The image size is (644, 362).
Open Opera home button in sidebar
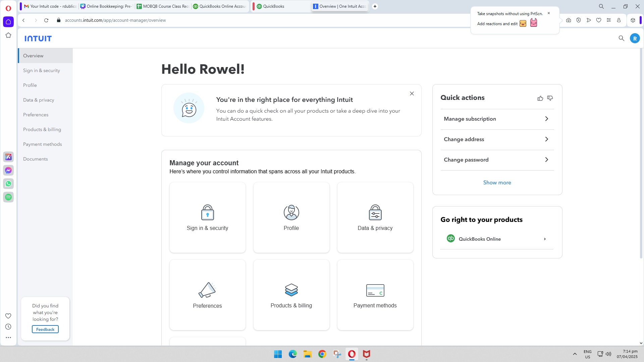[8, 22]
